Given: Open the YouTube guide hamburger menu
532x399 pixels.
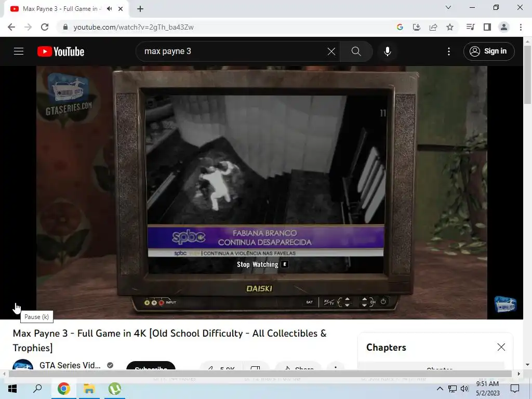Looking at the screenshot, I should [19, 51].
